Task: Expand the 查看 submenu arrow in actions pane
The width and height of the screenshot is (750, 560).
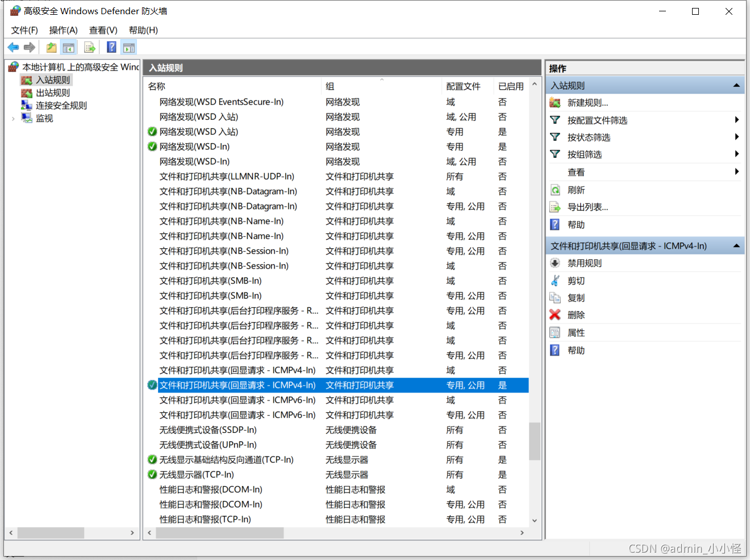Action: pos(736,172)
